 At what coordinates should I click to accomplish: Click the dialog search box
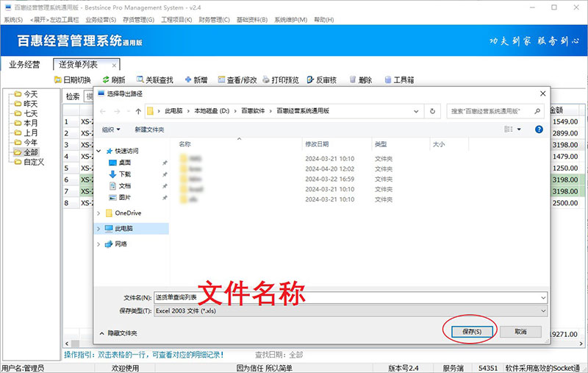[x=495, y=111]
